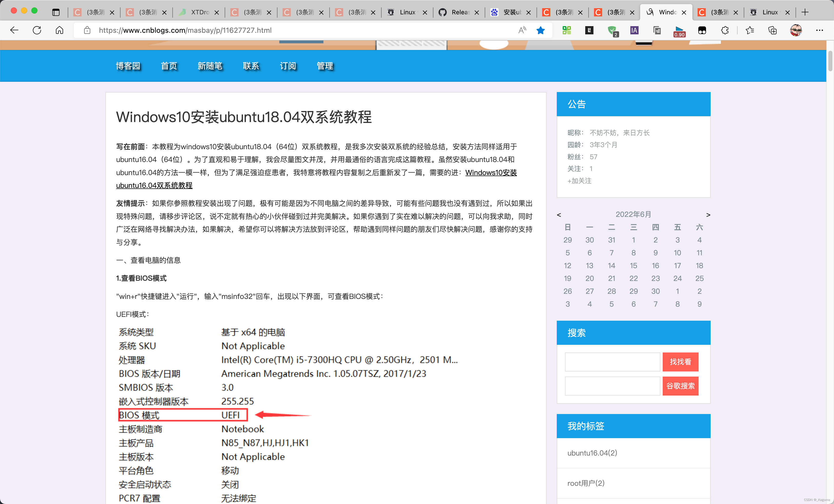Open 订阅 in the blog navigation

(288, 66)
